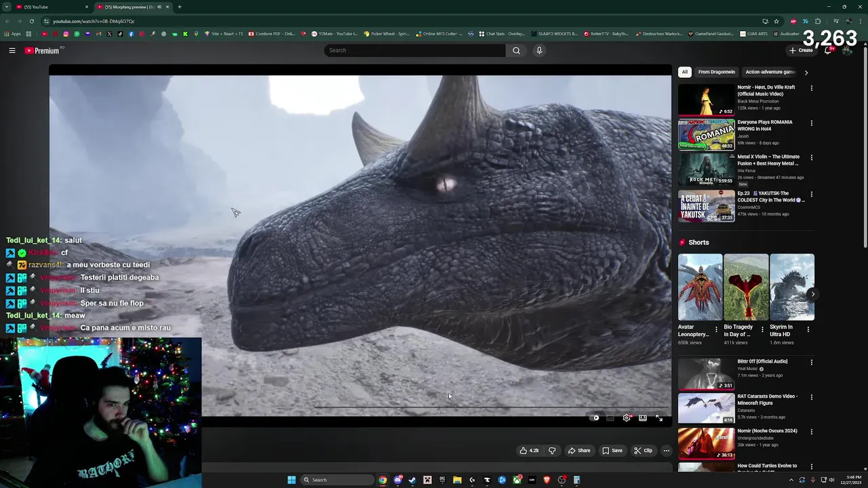Open RAT Cataraxts Demo Video thumbnail
The image size is (868, 488).
(707, 409)
